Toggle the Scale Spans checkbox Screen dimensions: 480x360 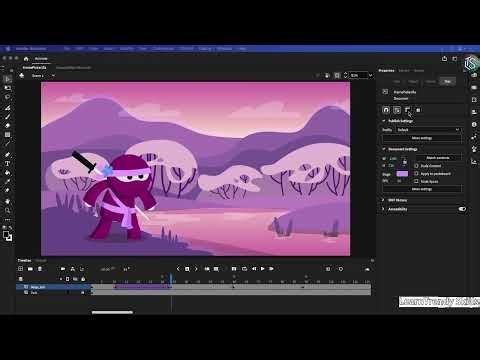(416, 181)
